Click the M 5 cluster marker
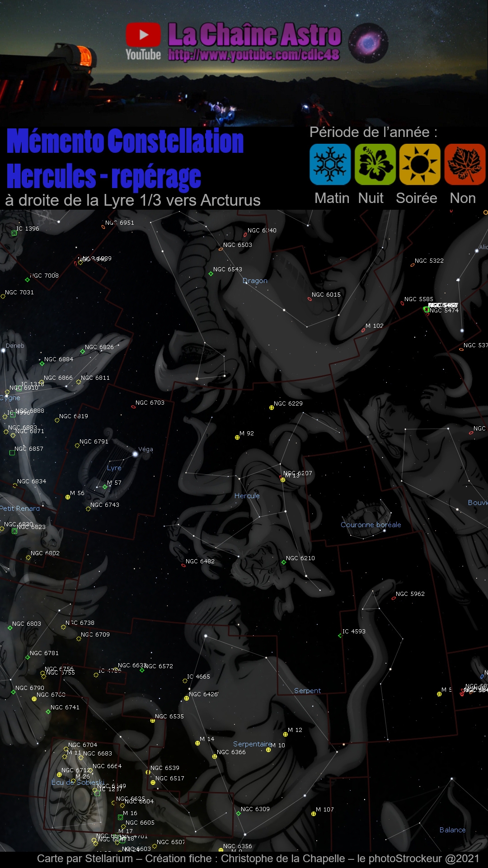Screen dimensions: 488x868 click(439, 694)
